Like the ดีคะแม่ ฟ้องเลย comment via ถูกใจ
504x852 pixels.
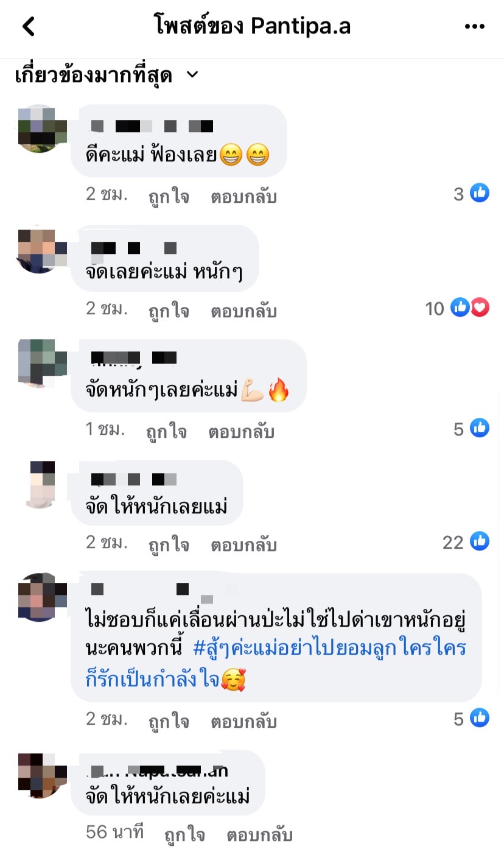click(169, 197)
